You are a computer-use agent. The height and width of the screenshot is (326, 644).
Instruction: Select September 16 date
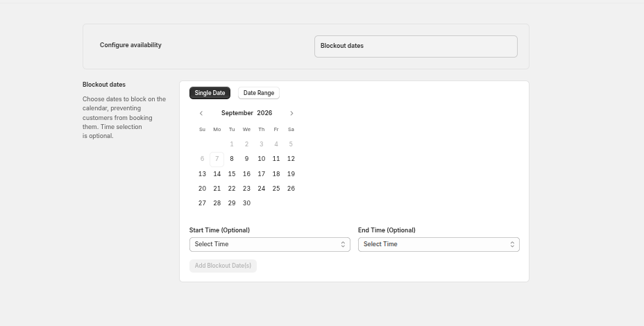coord(246,174)
